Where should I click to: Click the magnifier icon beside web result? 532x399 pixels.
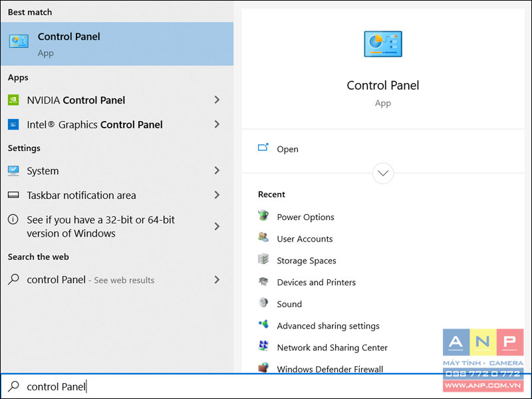(13, 279)
